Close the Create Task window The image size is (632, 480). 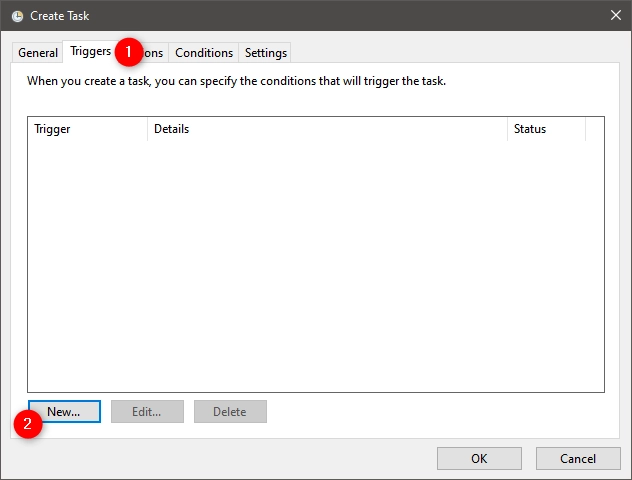pyautogui.click(x=615, y=15)
